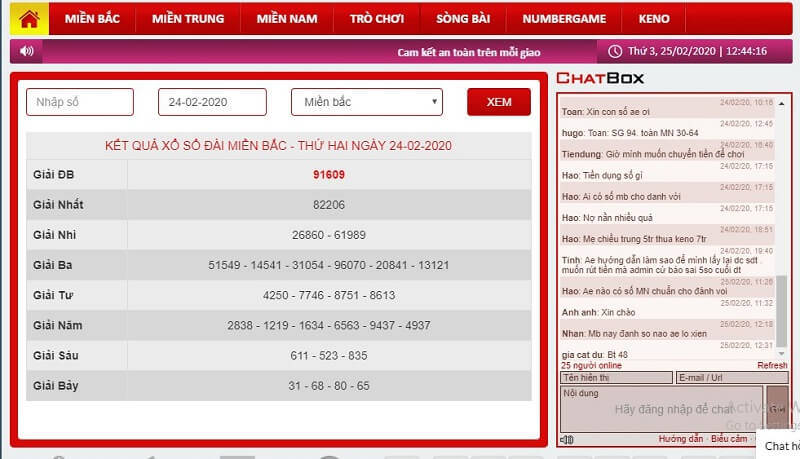Click the clock icon beside the date

[615, 51]
